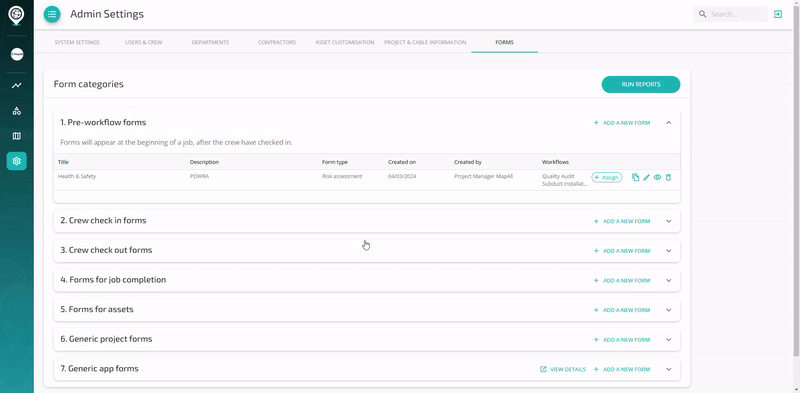This screenshot has height=393, width=800.
Task: Select the Forms tab
Action: pyautogui.click(x=505, y=42)
